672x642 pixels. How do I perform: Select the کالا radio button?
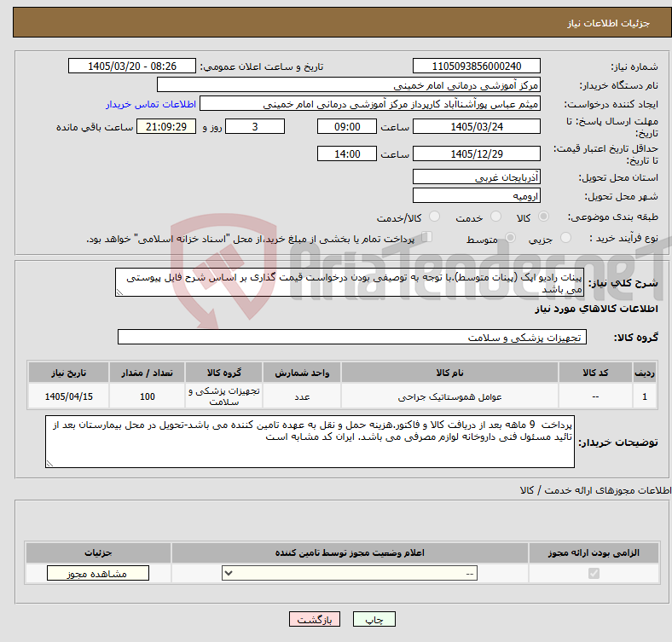pyautogui.click(x=543, y=217)
